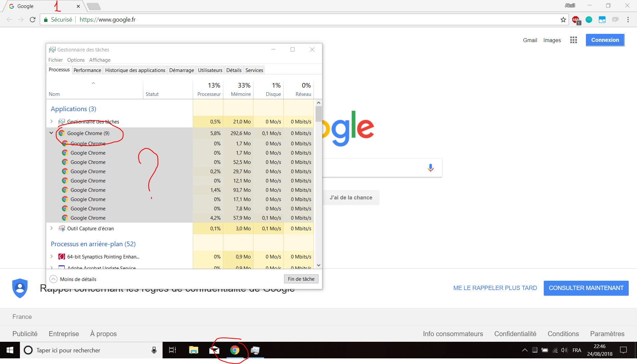This screenshot has height=364, width=637.
Task: Open the Mail app on the taskbar
Action: pyautogui.click(x=214, y=350)
